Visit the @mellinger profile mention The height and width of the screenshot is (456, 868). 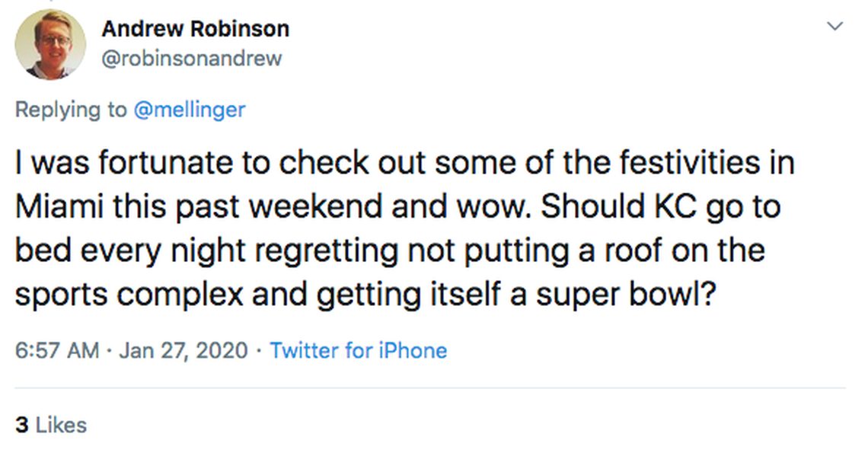click(x=190, y=110)
